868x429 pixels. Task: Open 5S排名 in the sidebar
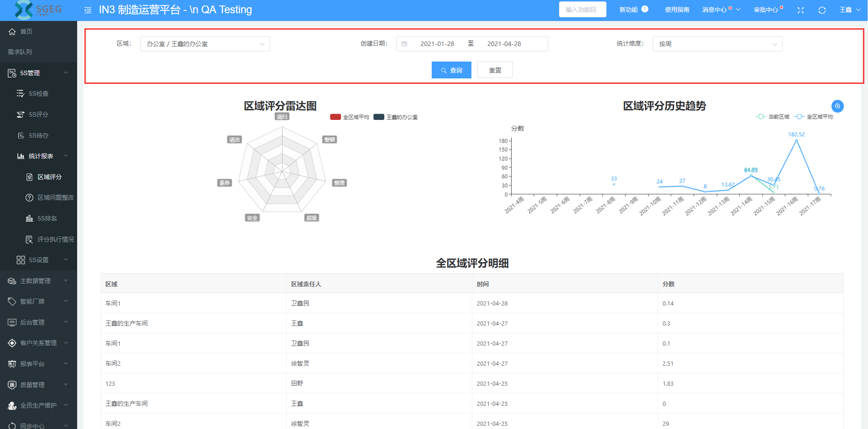[47, 218]
